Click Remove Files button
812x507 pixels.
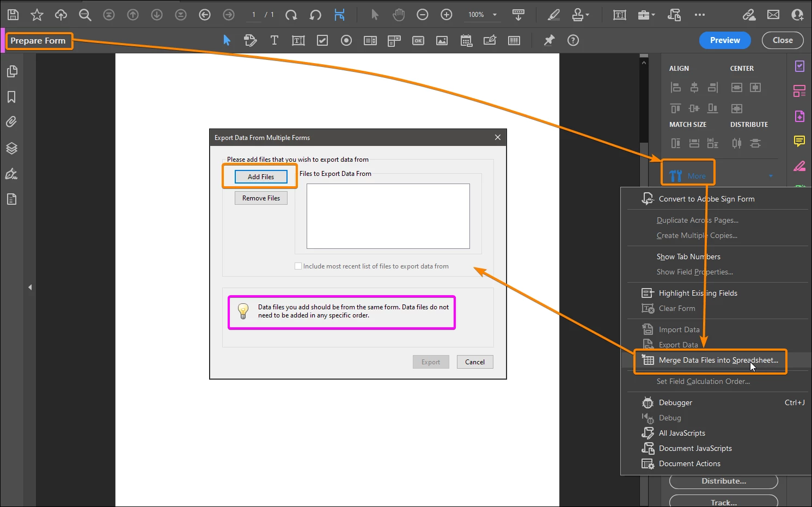click(x=261, y=198)
